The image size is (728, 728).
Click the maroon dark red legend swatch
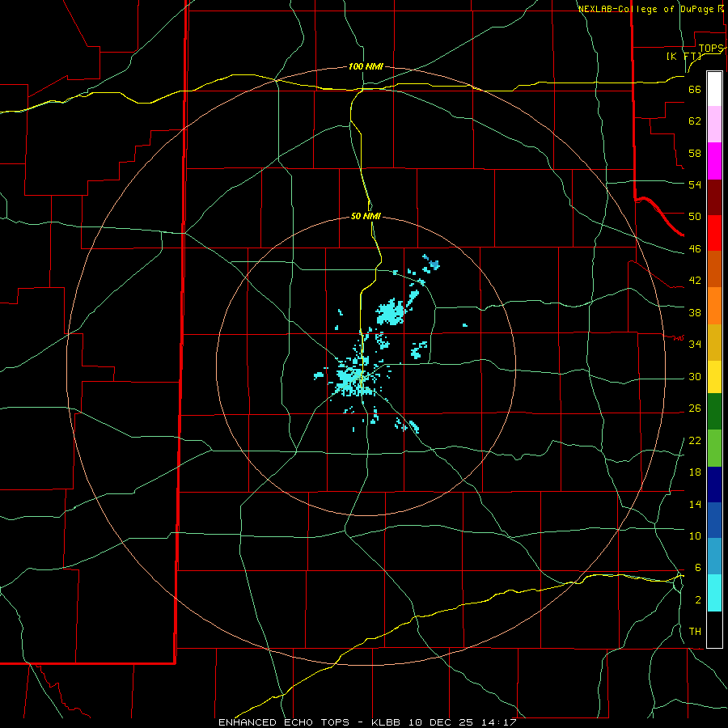pyautogui.click(x=714, y=197)
